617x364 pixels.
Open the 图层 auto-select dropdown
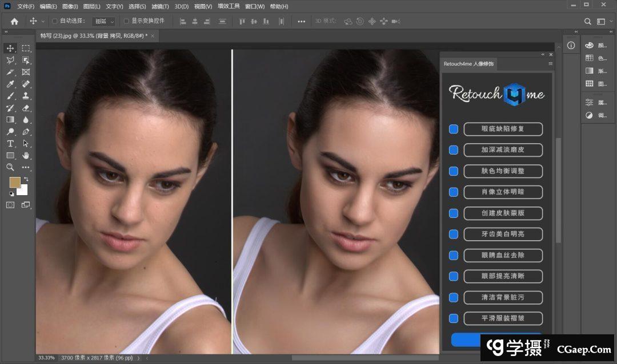[x=103, y=21]
